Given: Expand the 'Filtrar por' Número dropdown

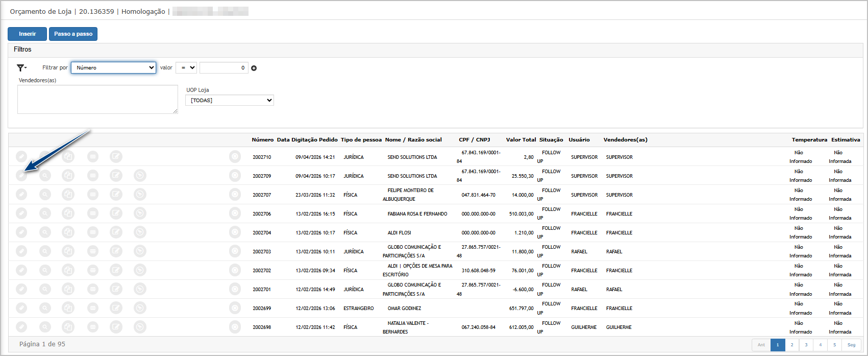Looking at the screenshot, I should (x=113, y=67).
